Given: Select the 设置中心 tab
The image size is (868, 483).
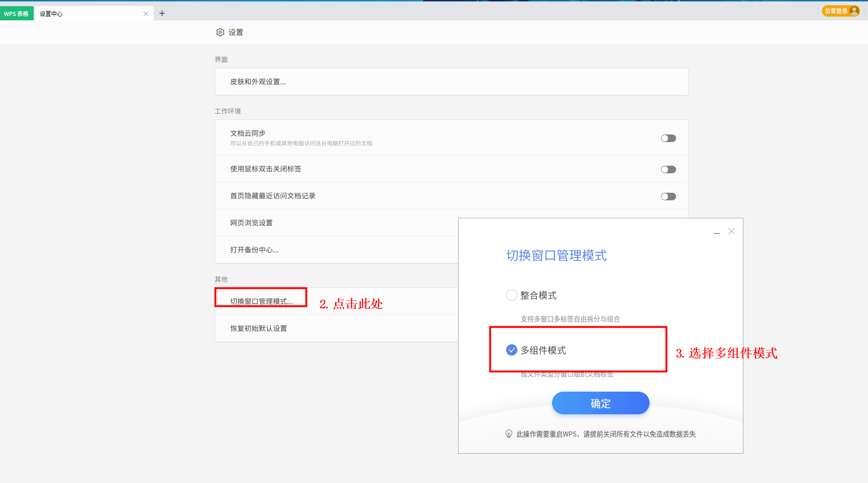Looking at the screenshot, I should [x=85, y=14].
